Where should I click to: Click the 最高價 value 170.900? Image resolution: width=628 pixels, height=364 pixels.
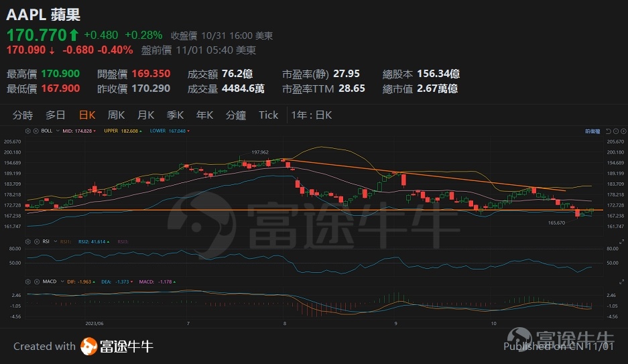click(x=60, y=74)
